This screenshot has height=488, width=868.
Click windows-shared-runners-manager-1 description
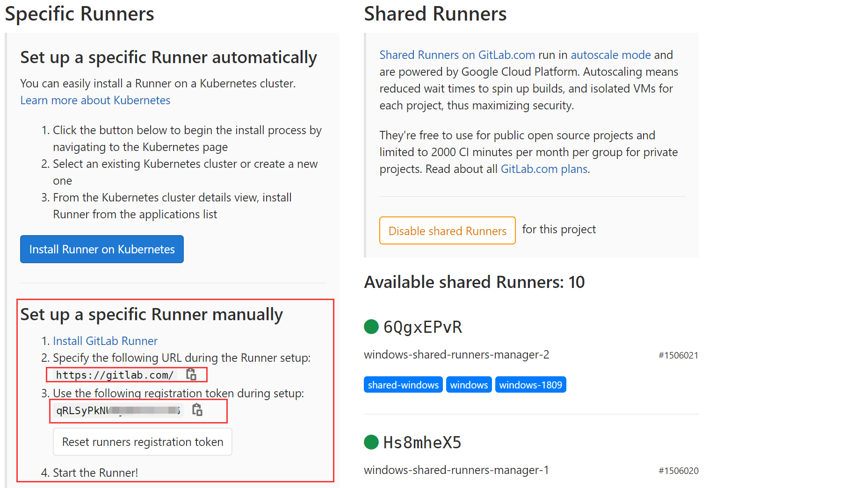click(456, 470)
